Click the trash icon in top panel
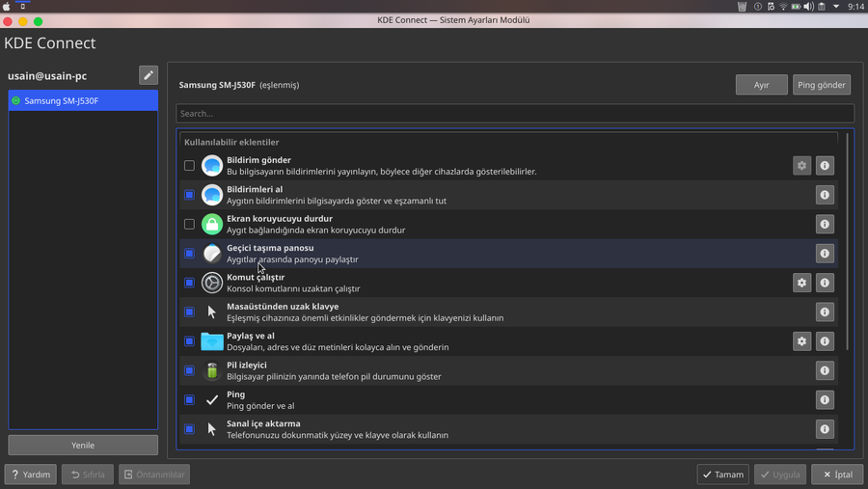868x489 pixels. point(742,7)
